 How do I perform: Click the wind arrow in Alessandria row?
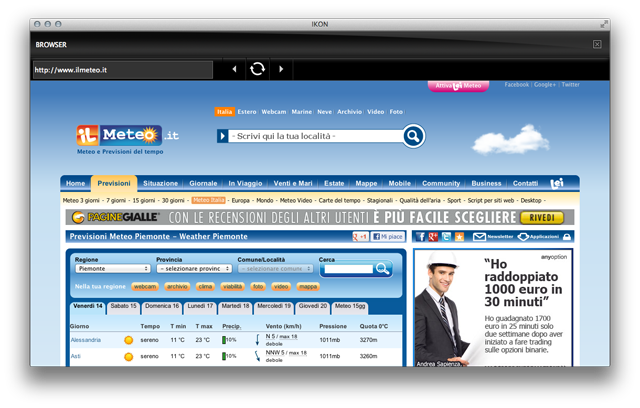(258, 339)
